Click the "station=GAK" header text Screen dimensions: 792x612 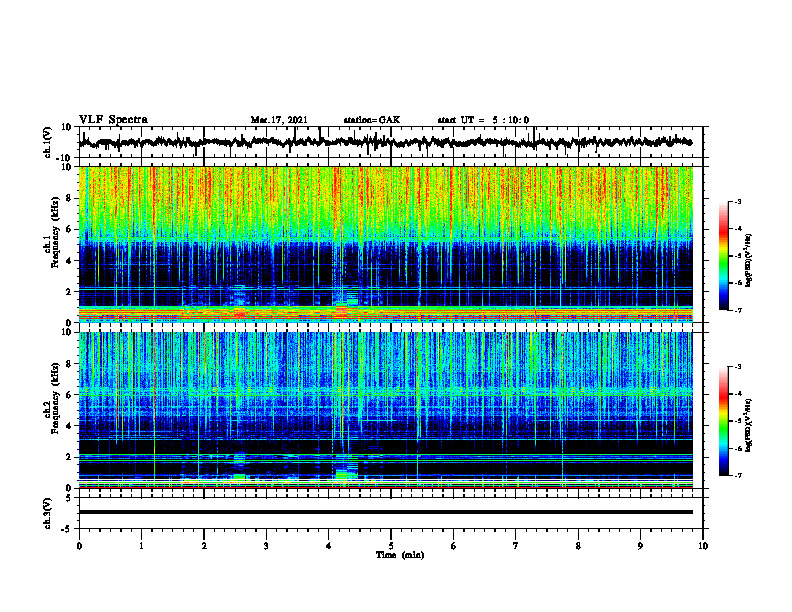coord(372,120)
